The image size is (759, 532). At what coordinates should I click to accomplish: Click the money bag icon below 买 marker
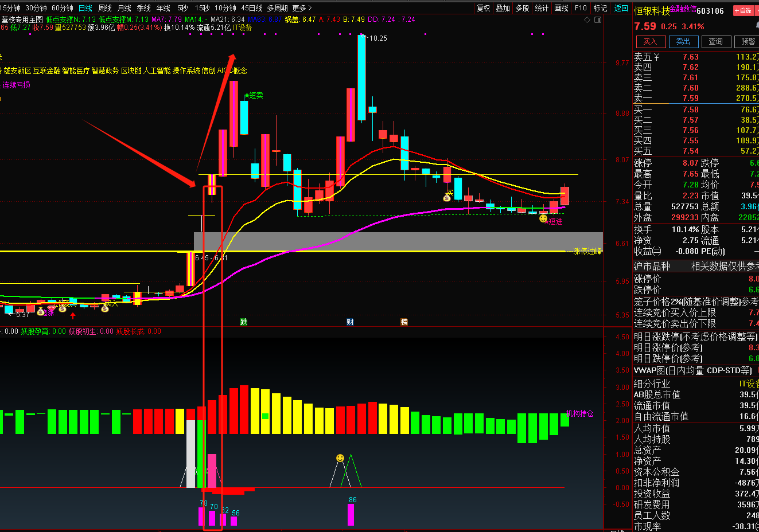click(x=447, y=197)
